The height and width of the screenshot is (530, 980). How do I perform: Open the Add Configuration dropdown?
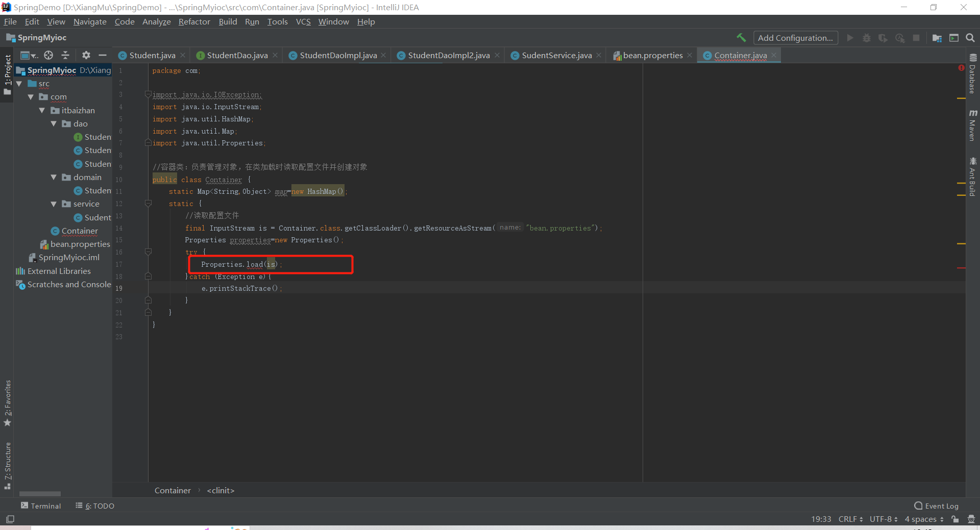pyautogui.click(x=795, y=38)
